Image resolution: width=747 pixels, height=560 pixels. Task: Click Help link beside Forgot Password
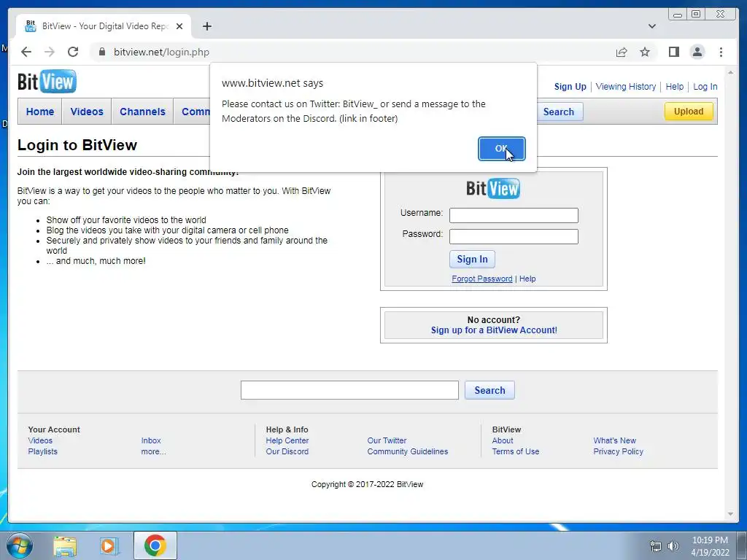pyautogui.click(x=527, y=279)
